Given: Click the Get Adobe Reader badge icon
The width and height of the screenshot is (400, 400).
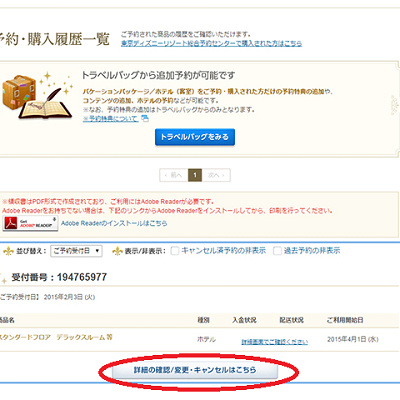Looking at the screenshot, I should (30, 223).
